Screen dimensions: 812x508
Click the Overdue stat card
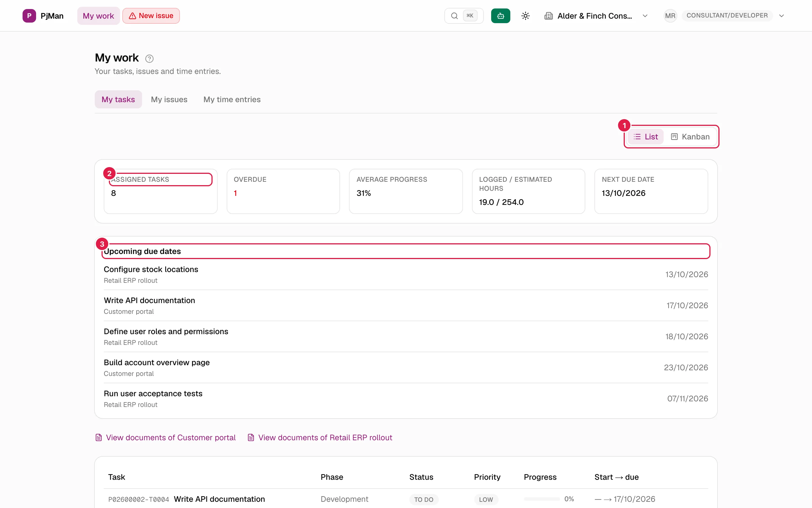tap(283, 191)
